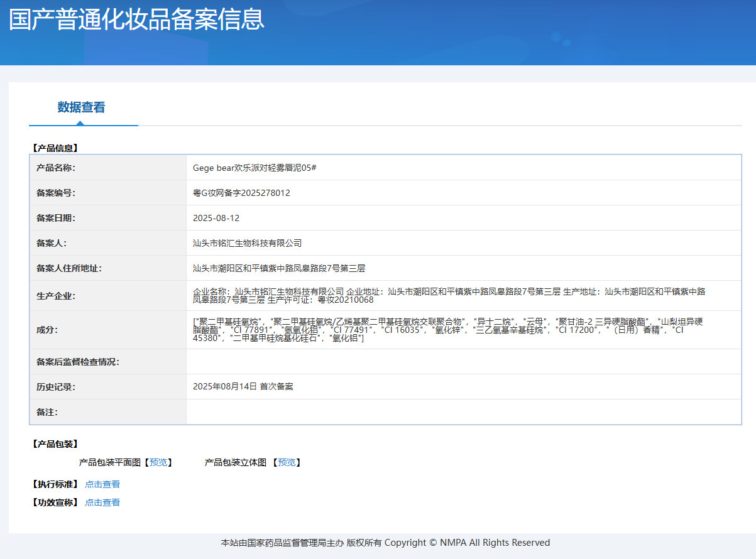Select product name Gege bear欢乐派对轻雾唇泥05#
Image resolution: width=756 pixels, height=559 pixels.
pyautogui.click(x=255, y=168)
